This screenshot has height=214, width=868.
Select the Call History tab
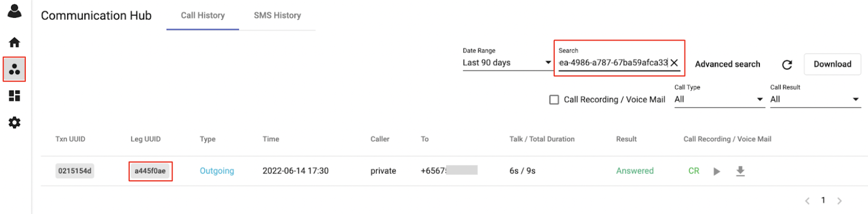pyautogui.click(x=203, y=15)
